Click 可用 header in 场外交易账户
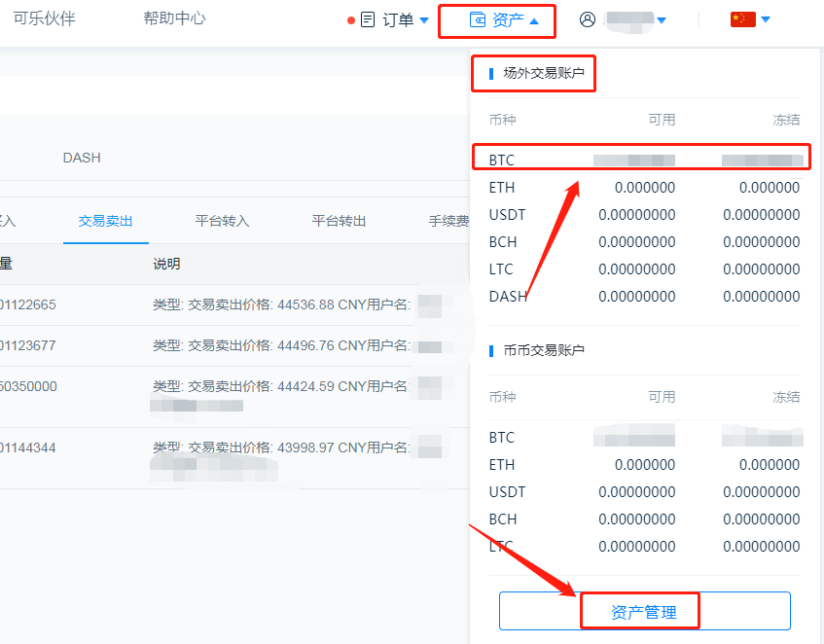The height and width of the screenshot is (644, 824). click(662, 120)
